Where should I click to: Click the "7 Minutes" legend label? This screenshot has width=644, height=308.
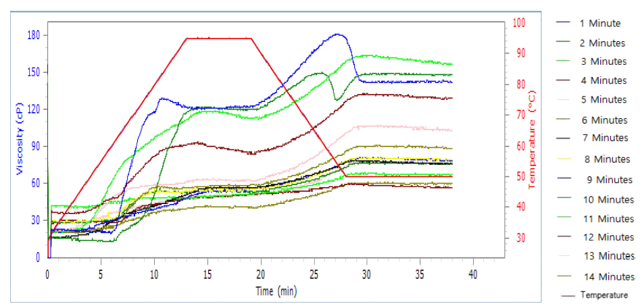point(604,138)
